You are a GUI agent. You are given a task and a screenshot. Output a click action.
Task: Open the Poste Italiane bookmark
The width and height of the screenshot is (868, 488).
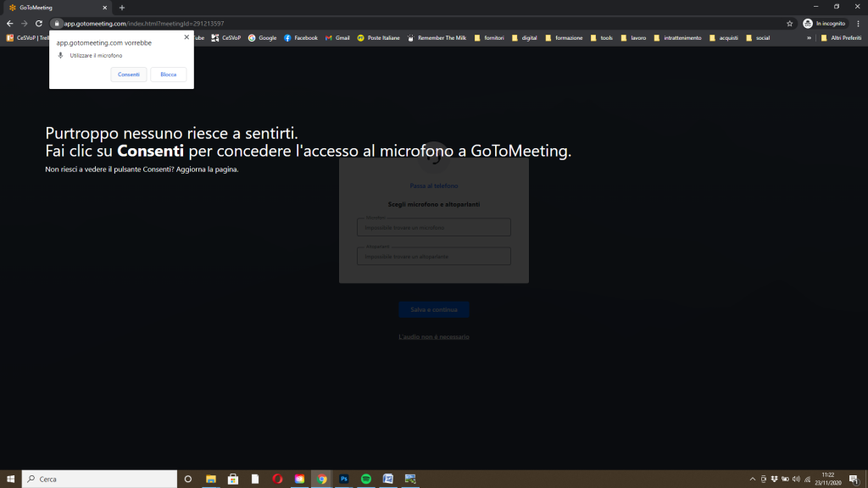pos(378,37)
